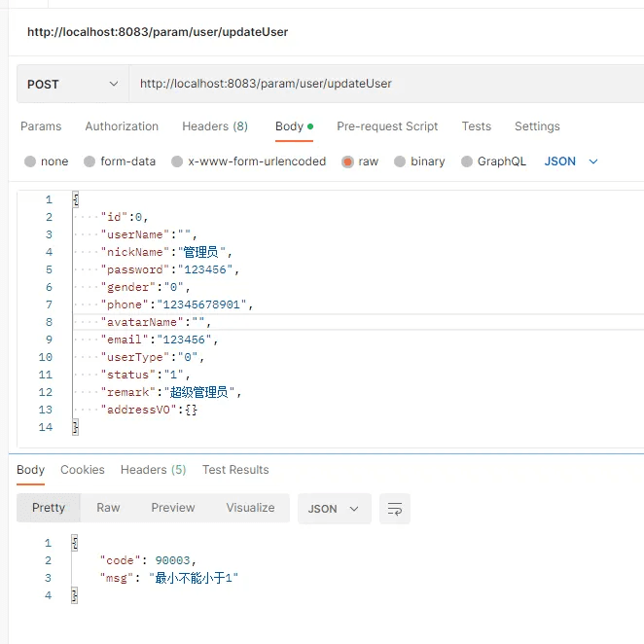Select the none body radio button

(30, 161)
